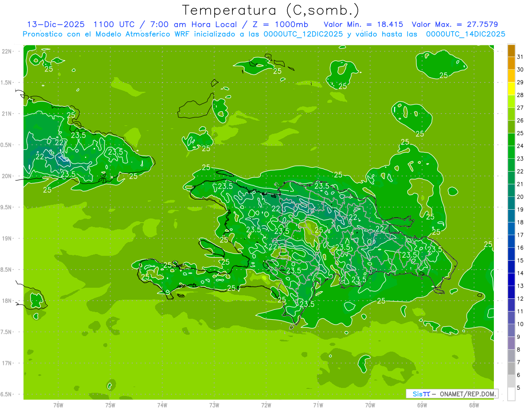Click the Temperatura (C,somb.) chart title
Image resolution: width=532 pixels, height=411 pixels.
pos(270,10)
